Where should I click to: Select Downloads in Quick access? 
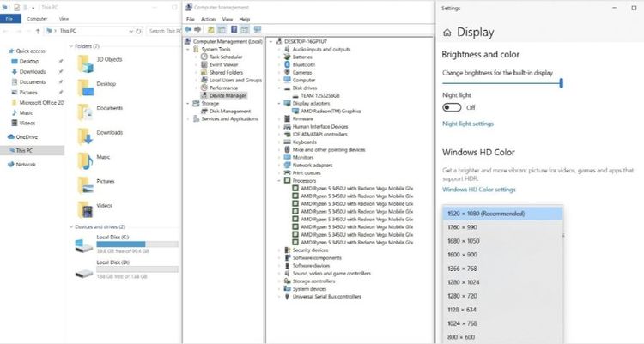pyautogui.click(x=33, y=72)
